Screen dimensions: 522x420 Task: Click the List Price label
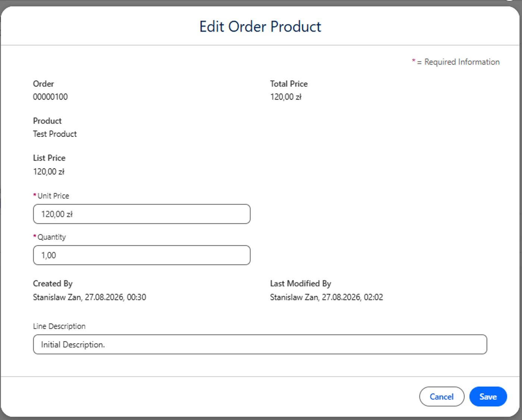point(49,158)
